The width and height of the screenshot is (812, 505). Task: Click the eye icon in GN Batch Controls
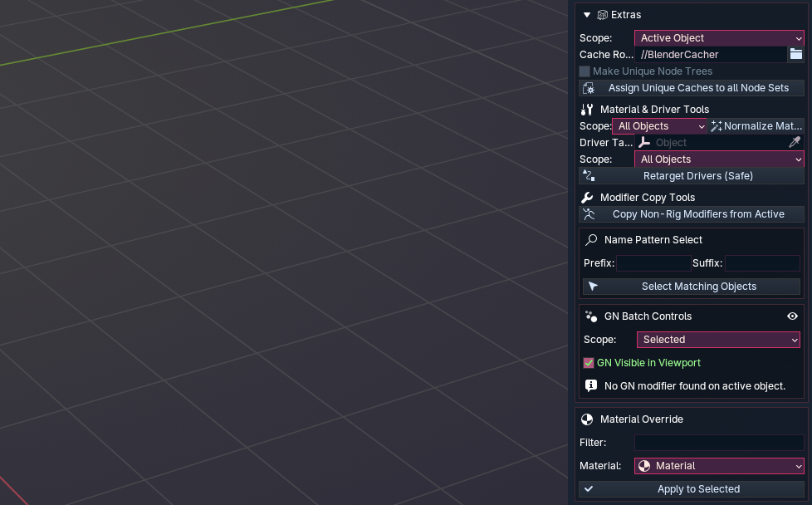[x=792, y=316]
